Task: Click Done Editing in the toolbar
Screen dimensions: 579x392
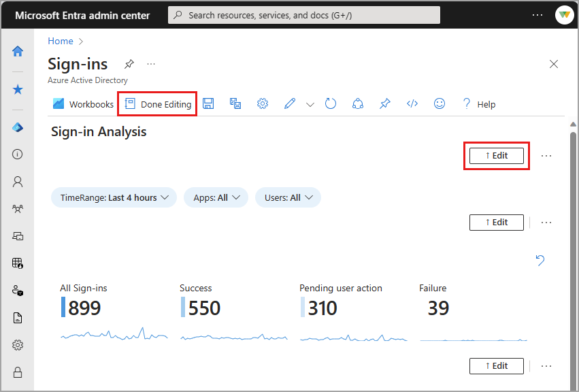Action: coord(157,103)
